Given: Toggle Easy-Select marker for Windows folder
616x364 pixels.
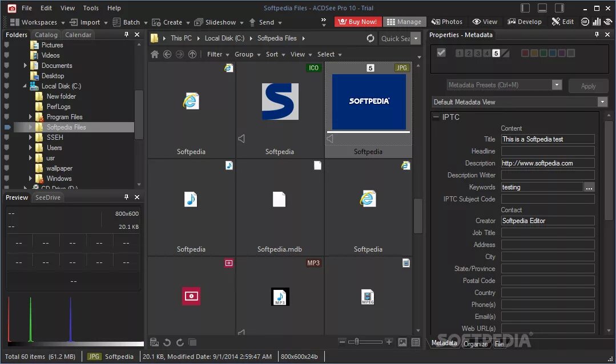Looking at the screenshot, I should tap(7, 178).
